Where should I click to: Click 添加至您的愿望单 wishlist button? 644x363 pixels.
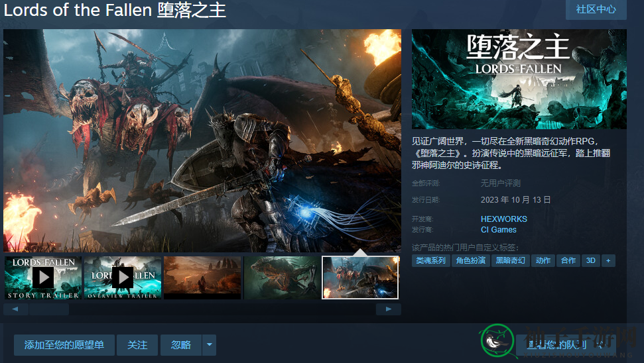(64, 345)
